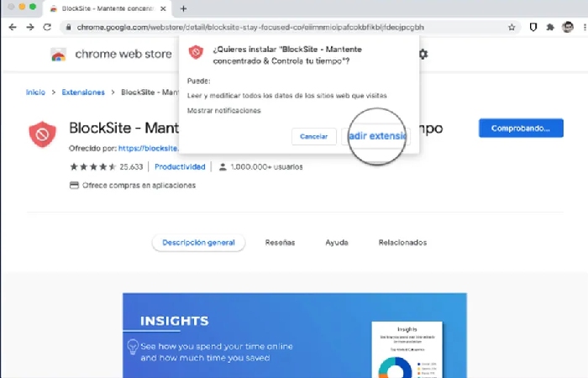The width and height of the screenshot is (588, 378).
Task: Click the BlockSite shield icon in the dialog
Action: coord(196,52)
